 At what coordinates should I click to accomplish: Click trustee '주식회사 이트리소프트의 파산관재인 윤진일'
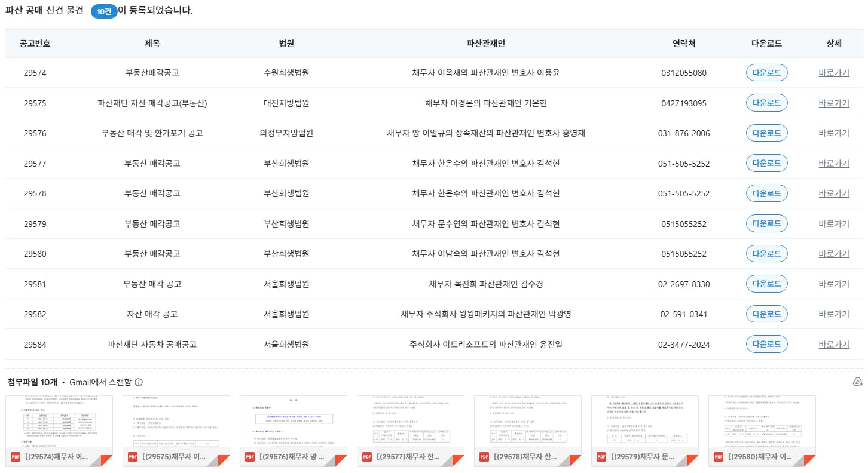click(485, 344)
